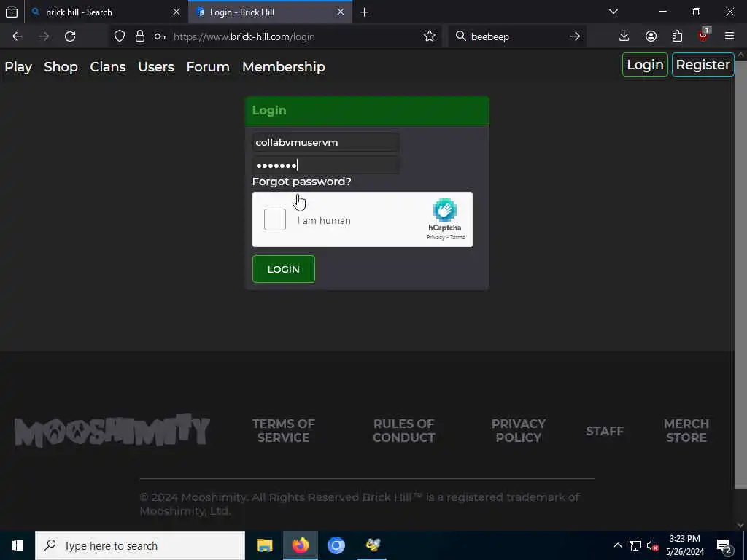Open tracking protection shield icon
This screenshot has height=560, width=747.
(120, 36)
